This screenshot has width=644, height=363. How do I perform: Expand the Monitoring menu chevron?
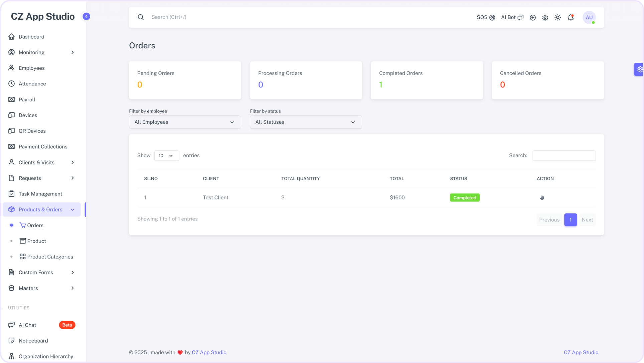(x=72, y=52)
